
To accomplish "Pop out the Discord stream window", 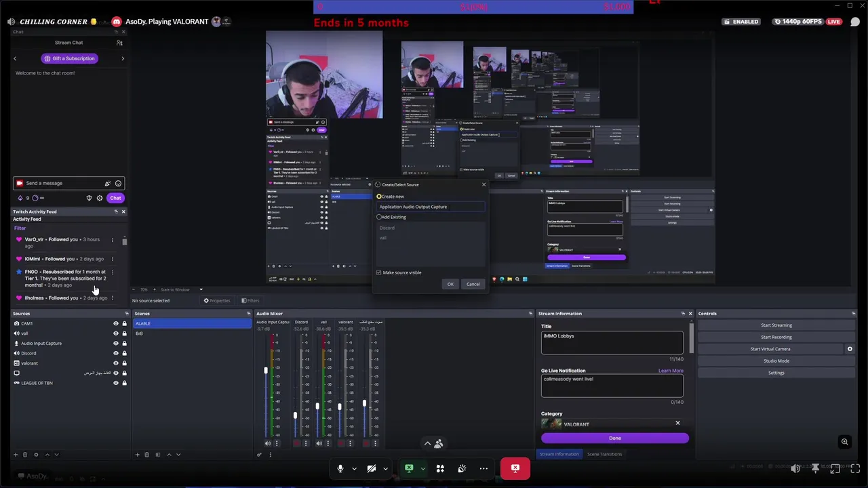I will pos(835,468).
